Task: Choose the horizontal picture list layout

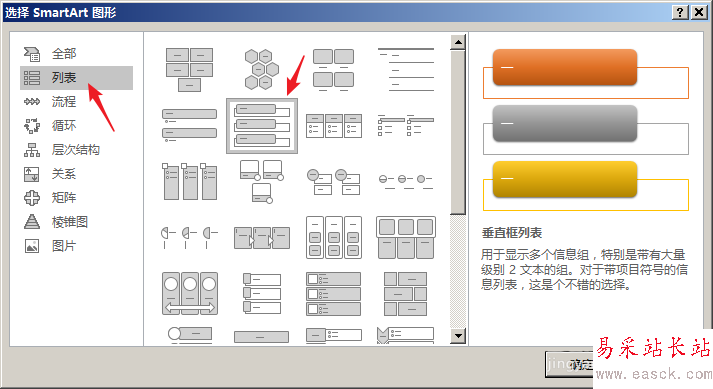Action: tap(406, 237)
